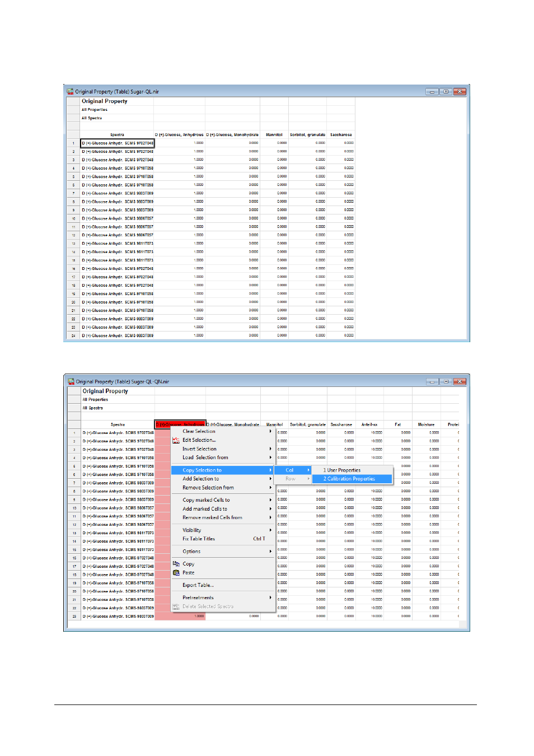Select row number 1 in Sugar-QL.nir table
Image resolution: width=534 pixels, height=756 pixels.
[x=73, y=143]
